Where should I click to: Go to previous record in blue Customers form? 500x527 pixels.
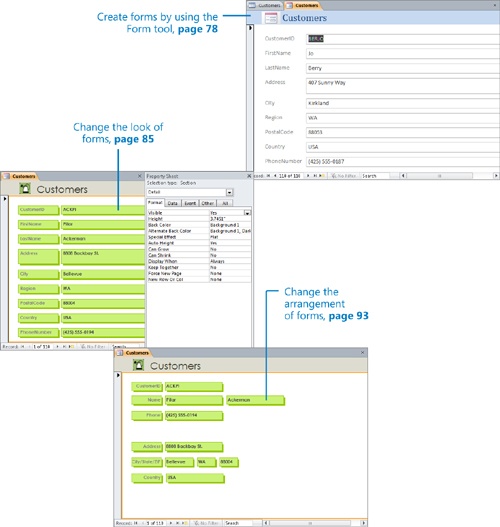(275, 176)
